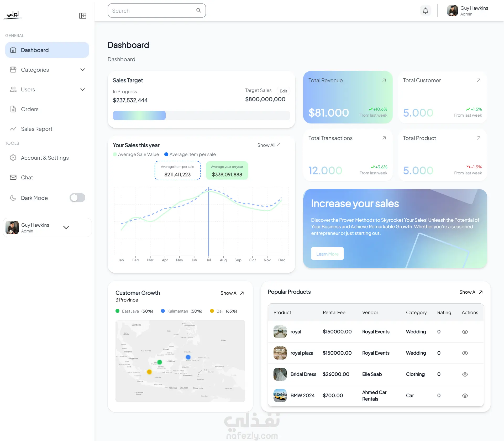
Task: Click the Sales Target progress bar
Action: (201, 116)
